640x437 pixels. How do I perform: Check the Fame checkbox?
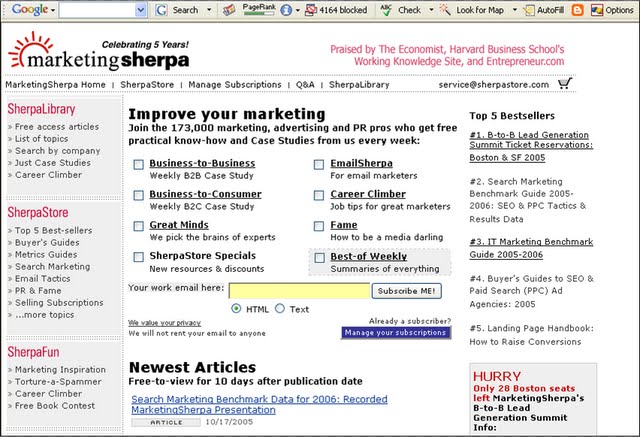pos(319,226)
